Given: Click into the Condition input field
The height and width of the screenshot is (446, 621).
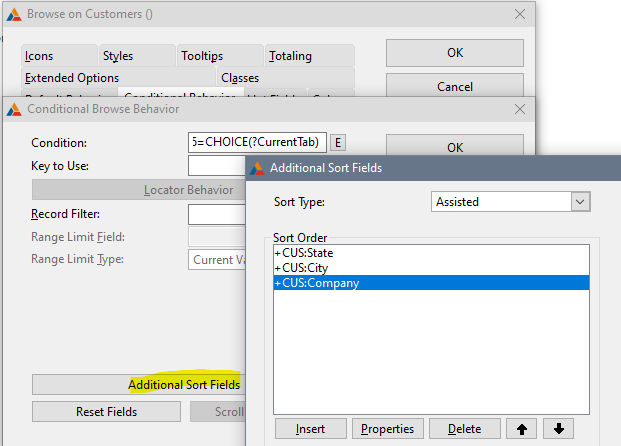Looking at the screenshot, I should pos(257,142).
